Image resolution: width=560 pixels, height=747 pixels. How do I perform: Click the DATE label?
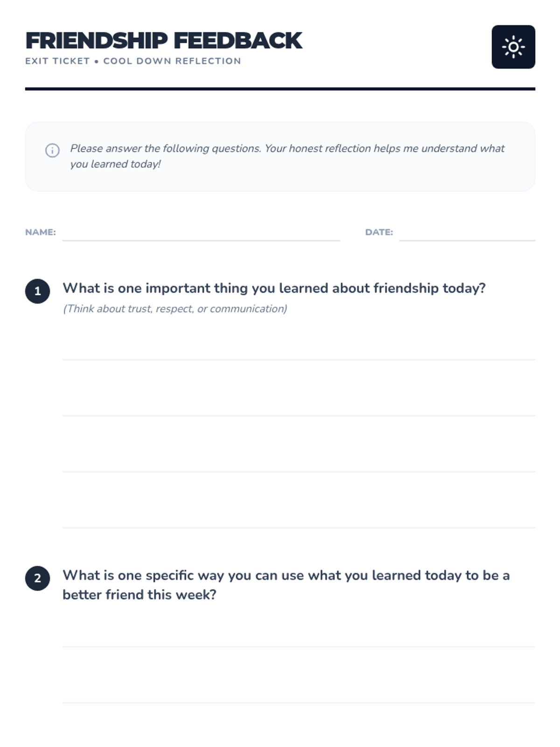pos(379,232)
